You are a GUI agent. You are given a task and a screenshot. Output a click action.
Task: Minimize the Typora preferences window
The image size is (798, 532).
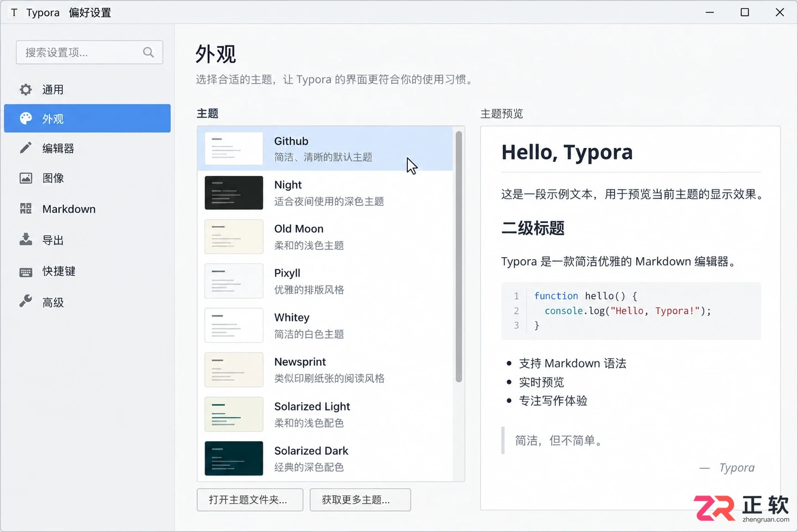tap(709, 12)
